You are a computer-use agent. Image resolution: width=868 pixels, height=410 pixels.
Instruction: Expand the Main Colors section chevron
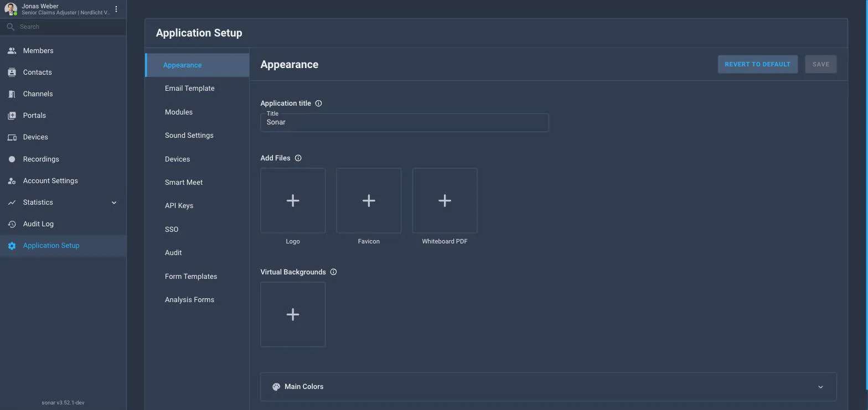click(x=820, y=387)
